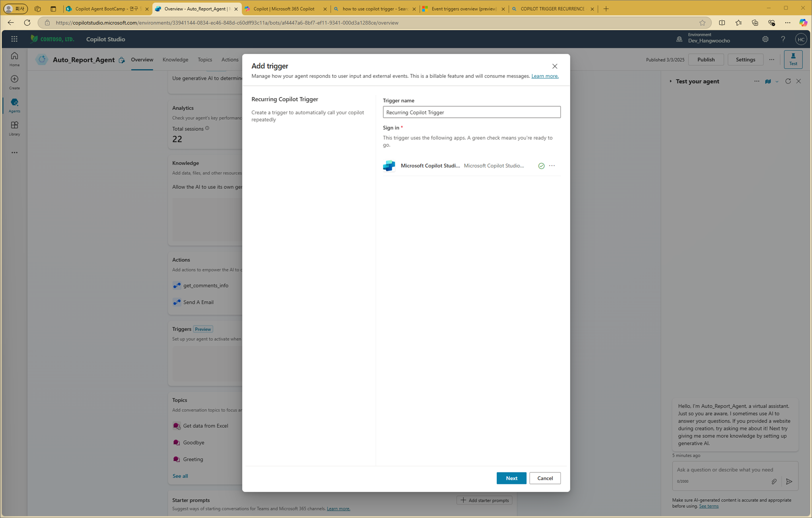Open Test your agent more options ellipsis
812x518 pixels.
pos(757,81)
